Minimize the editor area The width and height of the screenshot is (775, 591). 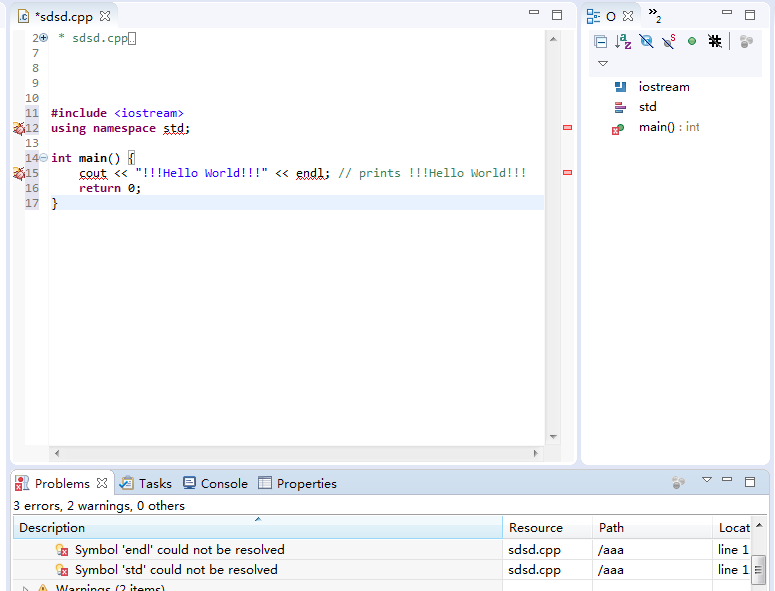534,12
